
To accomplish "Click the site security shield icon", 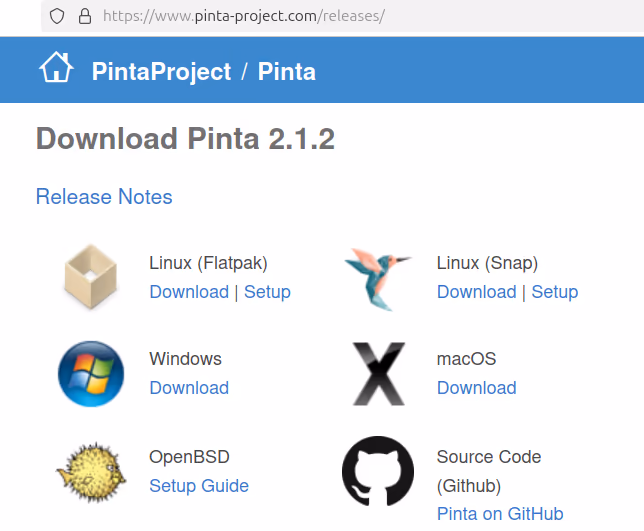I will [57, 16].
